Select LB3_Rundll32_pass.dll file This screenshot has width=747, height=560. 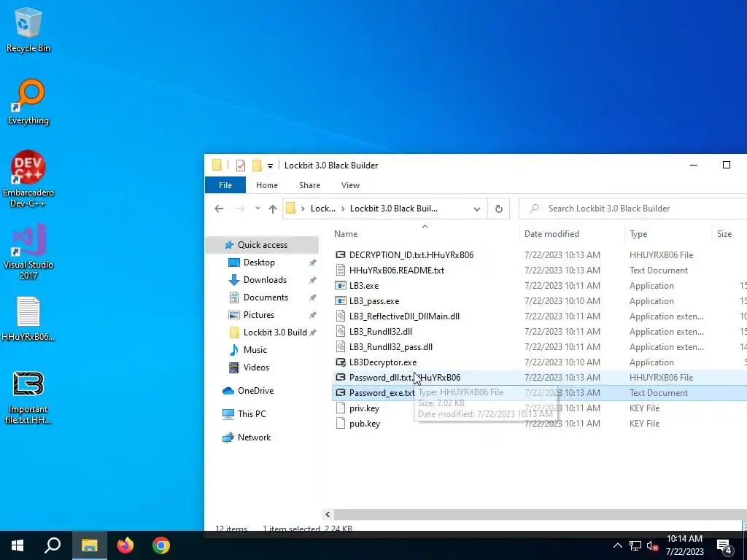tap(391, 346)
